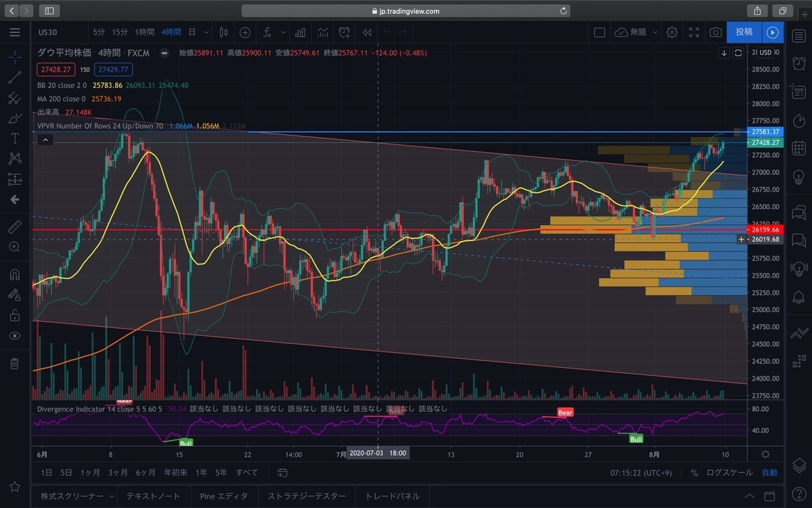Open Pine エディタ tab
This screenshot has height=508, width=812.
click(x=224, y=496)
